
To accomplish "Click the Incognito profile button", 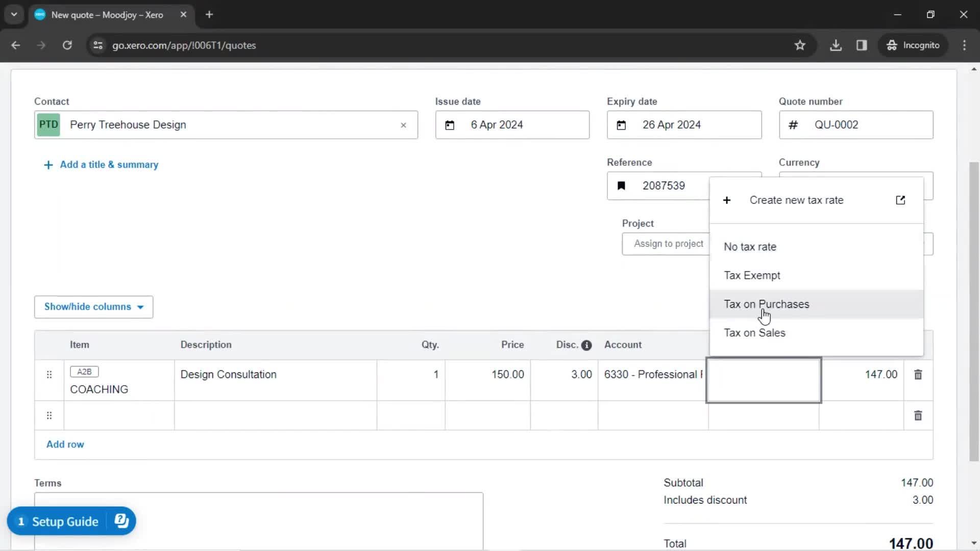I will (913, 45).
